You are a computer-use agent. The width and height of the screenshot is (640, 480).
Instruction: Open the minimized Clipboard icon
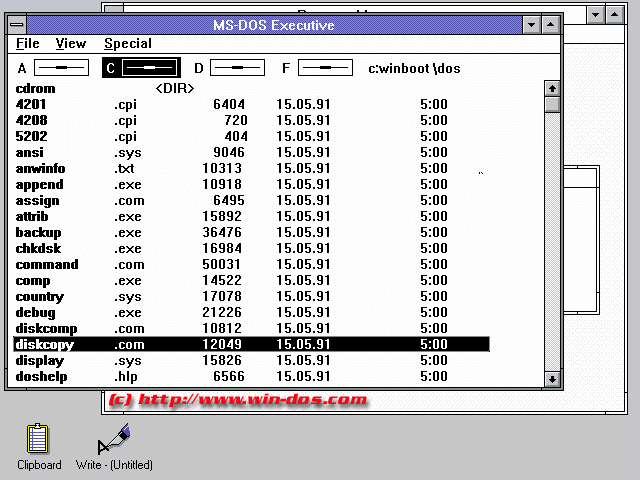pos(39,440)
